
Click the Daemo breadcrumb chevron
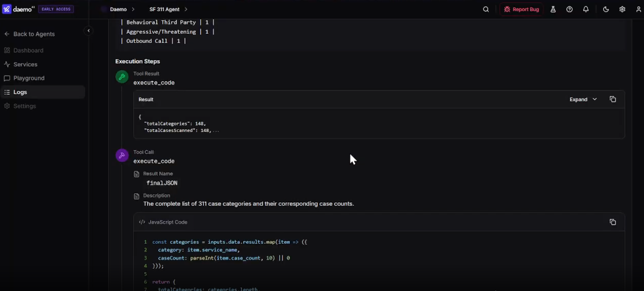point(133,9)
